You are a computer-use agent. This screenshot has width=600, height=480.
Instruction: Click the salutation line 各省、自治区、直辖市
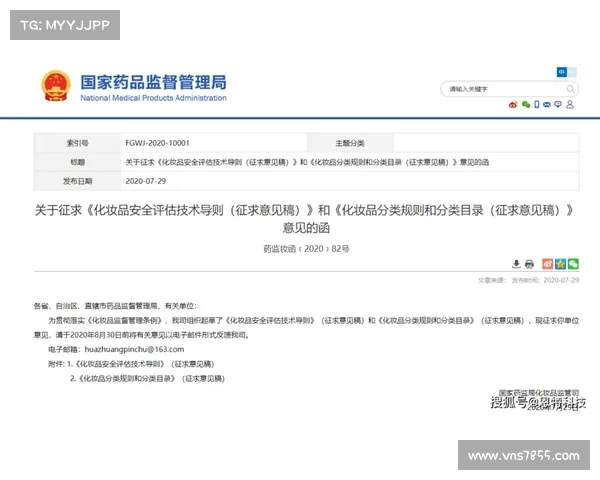click(115, 306)
